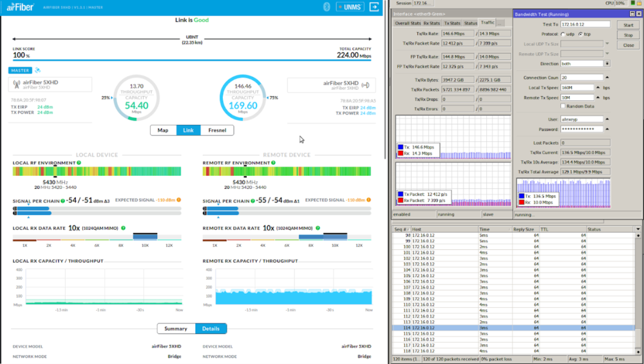Select the udp protocol radio button
The image size is (644, 364).
[563, 34]
